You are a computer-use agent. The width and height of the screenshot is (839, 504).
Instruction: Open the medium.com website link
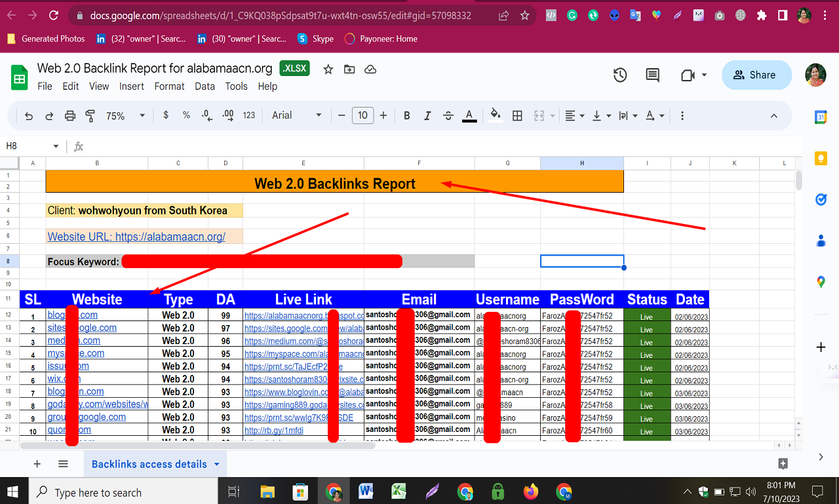click(73, 340)
